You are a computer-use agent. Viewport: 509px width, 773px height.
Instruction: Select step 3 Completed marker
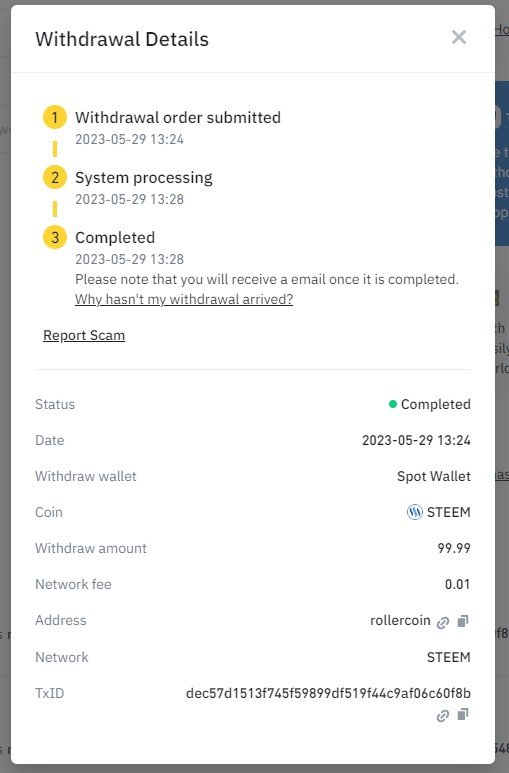(x=55, y=238)
